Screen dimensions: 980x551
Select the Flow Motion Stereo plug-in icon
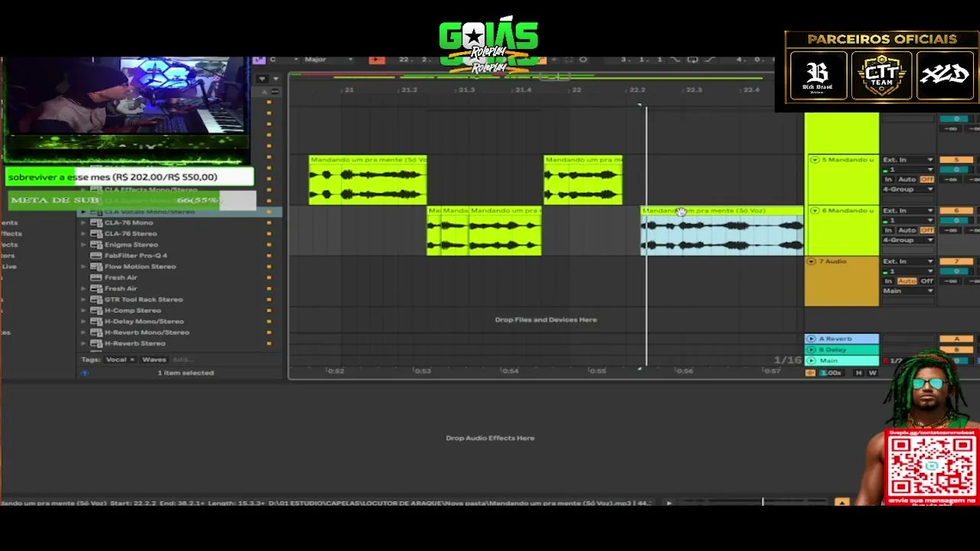point(96,266)
